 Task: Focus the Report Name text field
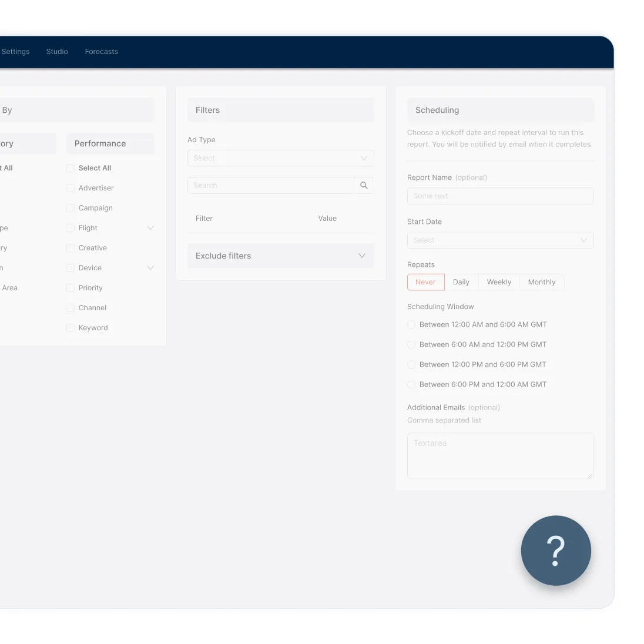pyautogui.click(x=500, y=196)
